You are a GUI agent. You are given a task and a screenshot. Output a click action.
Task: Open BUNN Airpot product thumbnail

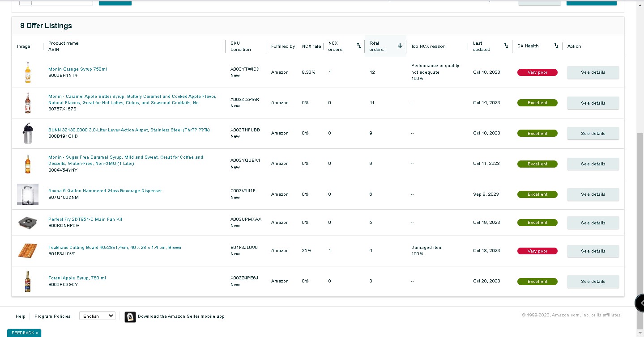28,133
